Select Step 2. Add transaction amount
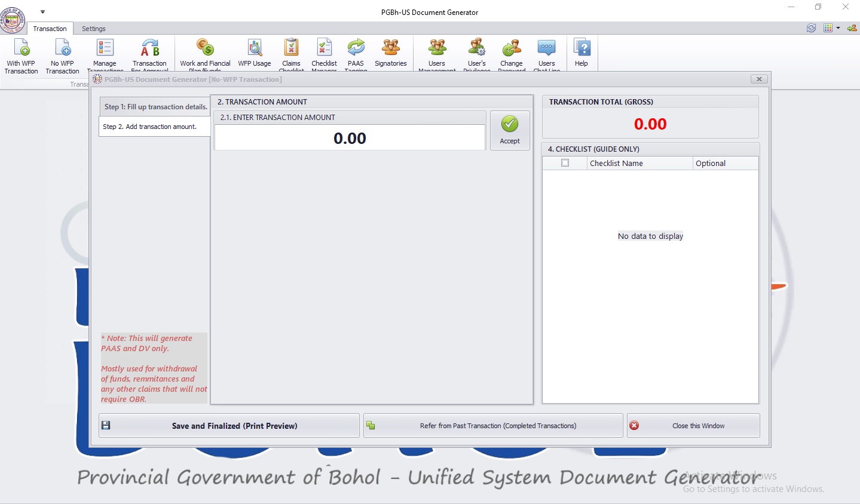 coord(154,127)
